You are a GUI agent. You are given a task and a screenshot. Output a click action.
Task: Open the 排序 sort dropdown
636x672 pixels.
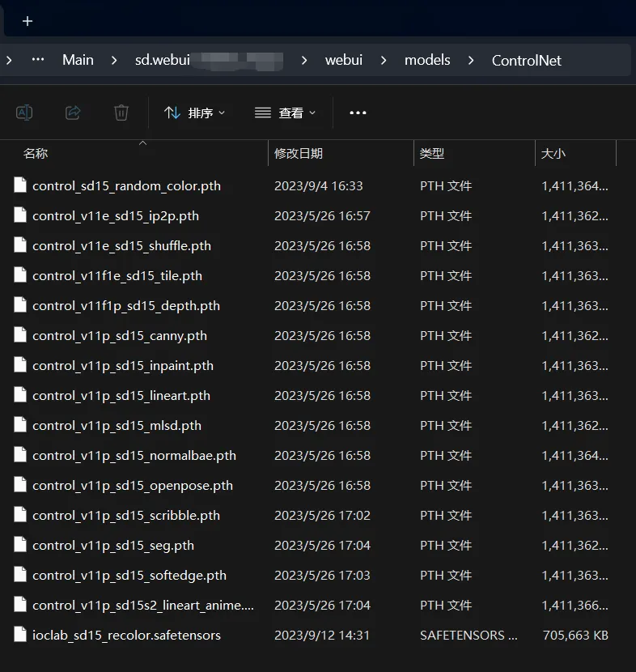tap(194, 113)
